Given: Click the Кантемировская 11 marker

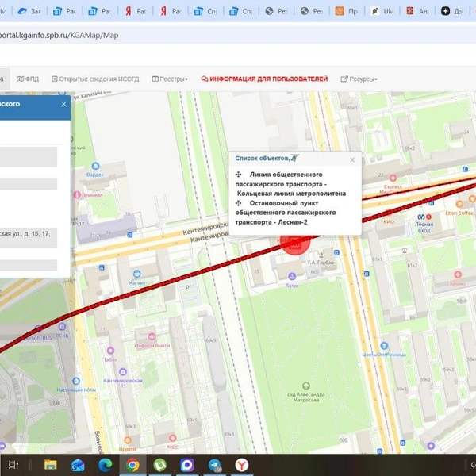Looking at the screenshot, I should (123, 371).
